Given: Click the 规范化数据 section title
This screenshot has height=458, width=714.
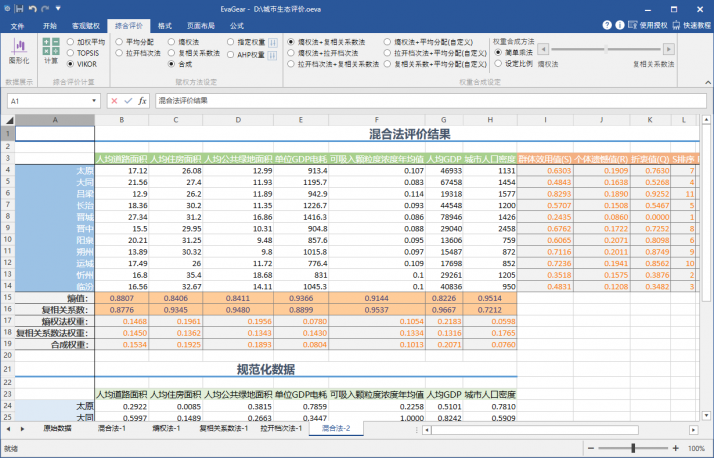Looking at the screenshot, I should [266, 369].
